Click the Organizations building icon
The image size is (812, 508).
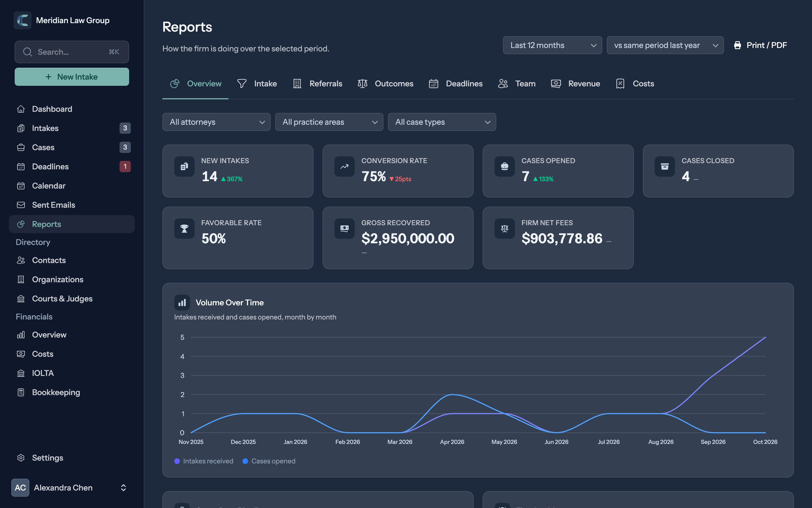coord(21,279)
